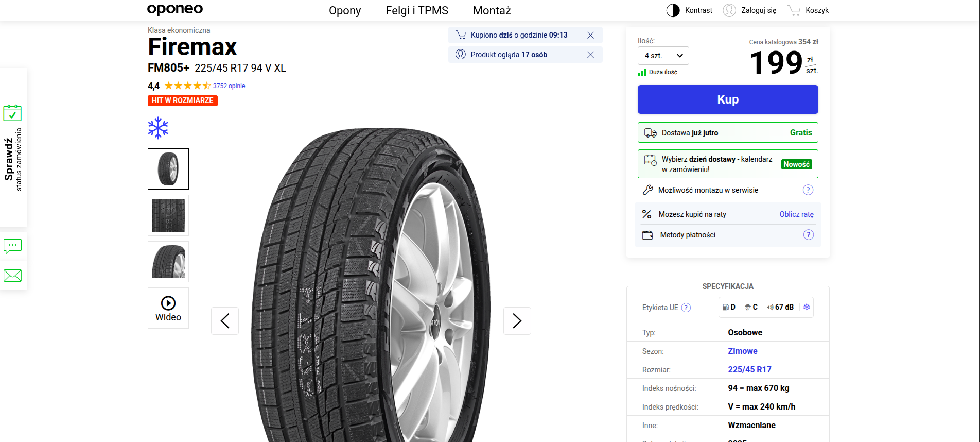Click the 'Możesz kupić na raty' text
The height and width of the screenshot is (442, 980).
pyautogui.click(x=692, y=214)
